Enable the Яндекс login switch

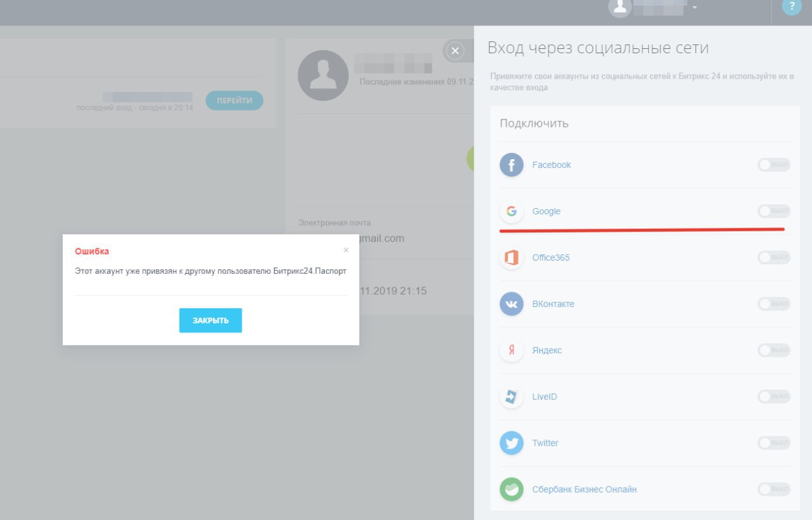[x=774, y=350]
